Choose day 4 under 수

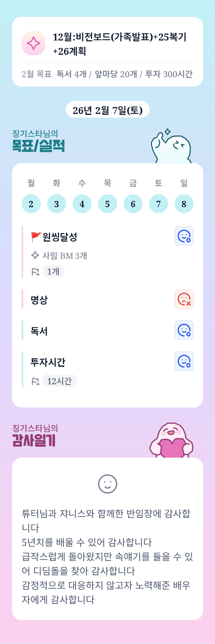(82, 204)
